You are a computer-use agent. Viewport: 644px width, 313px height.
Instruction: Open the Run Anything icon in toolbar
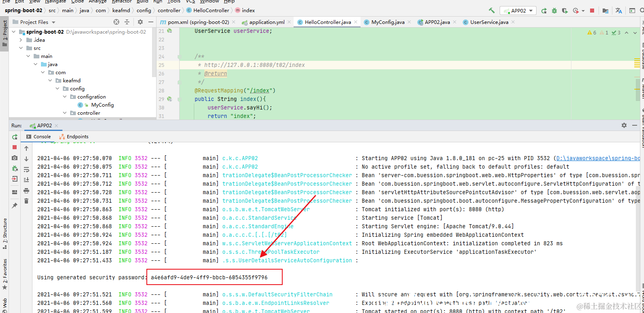coord(632,11)
